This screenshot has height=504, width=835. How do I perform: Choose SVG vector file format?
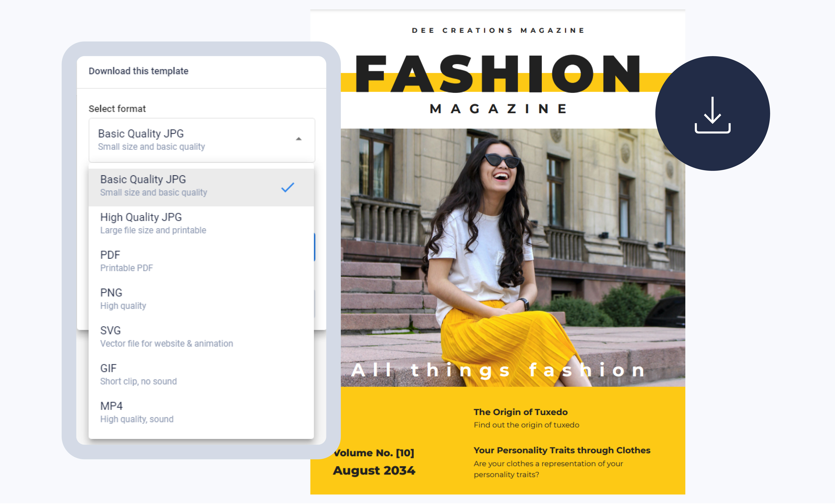201,337
